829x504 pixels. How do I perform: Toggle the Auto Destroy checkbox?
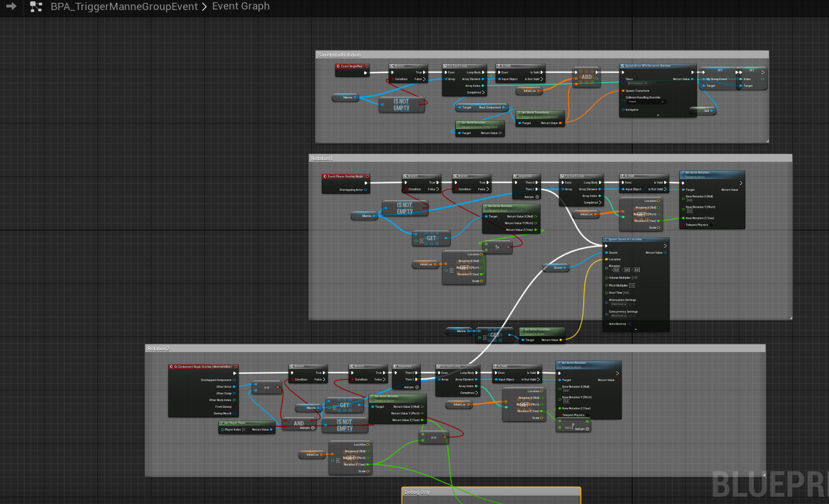(629, 324)
